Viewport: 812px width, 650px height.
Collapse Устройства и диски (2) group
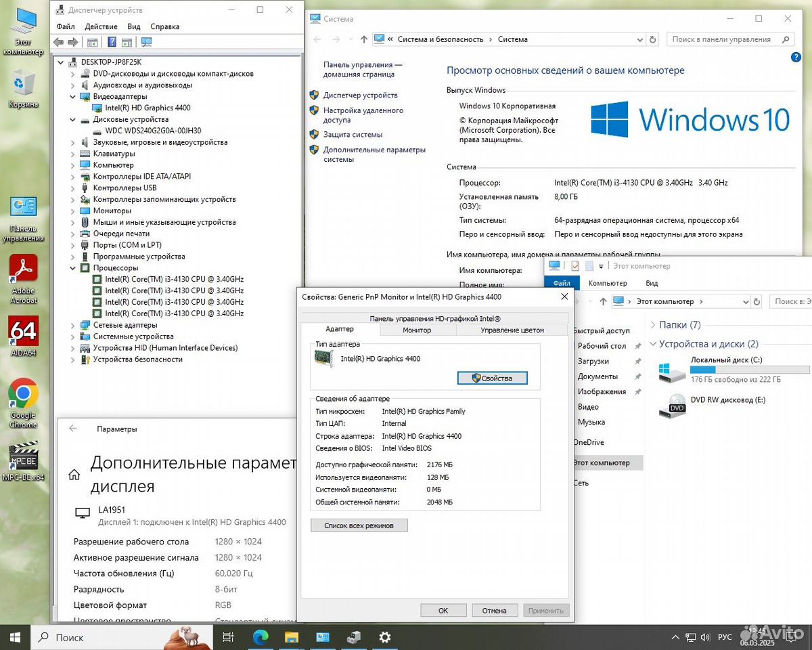(653, 344)
